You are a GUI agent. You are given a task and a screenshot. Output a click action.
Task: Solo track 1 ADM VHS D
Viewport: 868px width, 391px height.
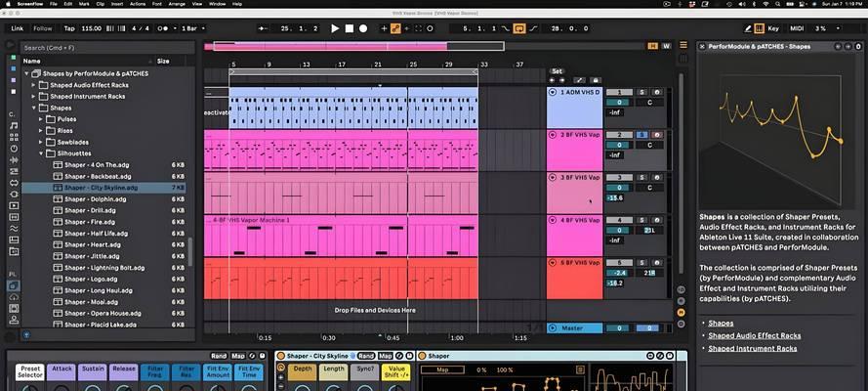coord(641,92)
